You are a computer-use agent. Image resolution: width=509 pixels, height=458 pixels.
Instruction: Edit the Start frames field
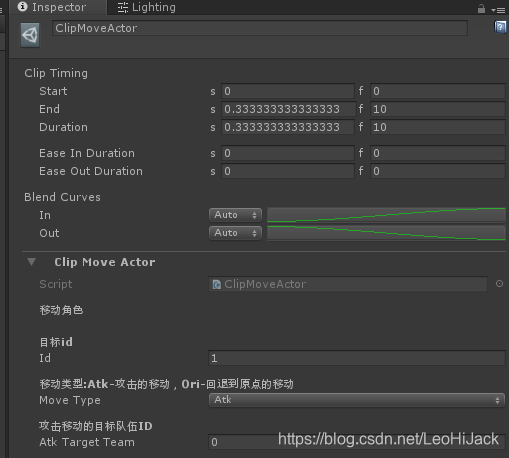(438, 91)
